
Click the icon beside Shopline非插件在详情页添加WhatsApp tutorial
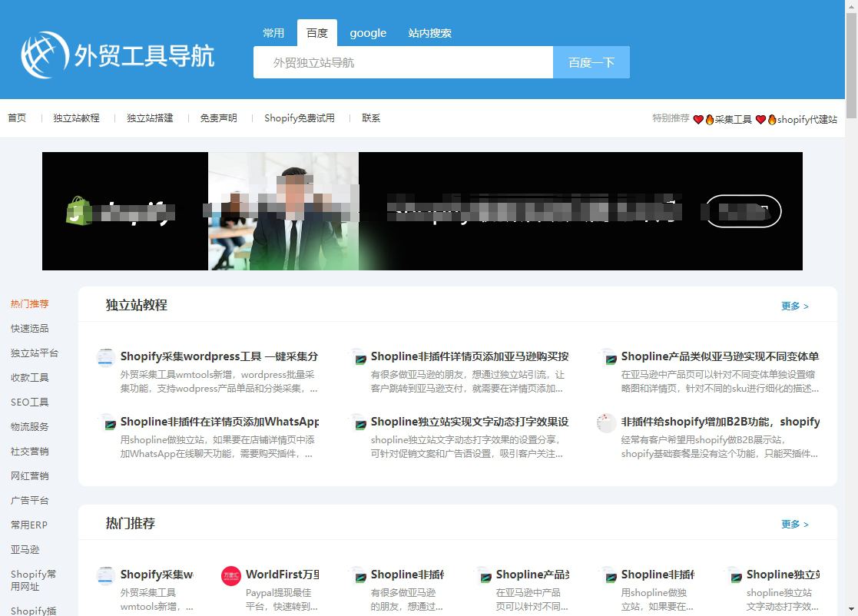[108, 422]
